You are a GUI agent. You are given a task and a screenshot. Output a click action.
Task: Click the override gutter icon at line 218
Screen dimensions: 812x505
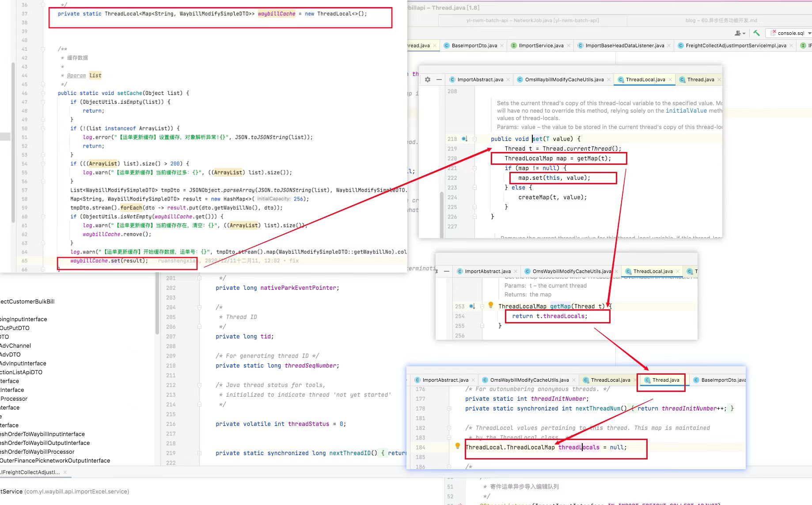[464, 139]
